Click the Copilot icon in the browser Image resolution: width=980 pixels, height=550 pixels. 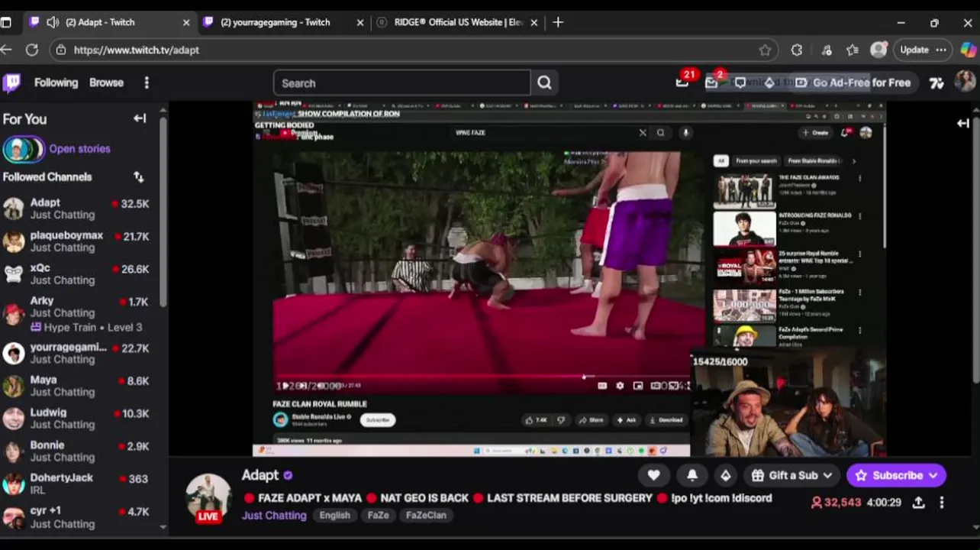968,50
